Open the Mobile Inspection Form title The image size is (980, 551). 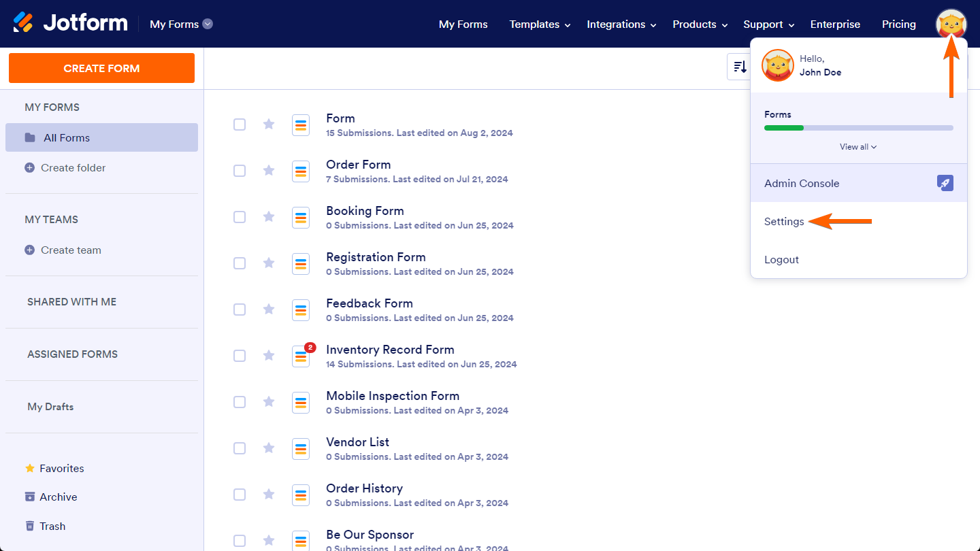[x=393, y=395]
